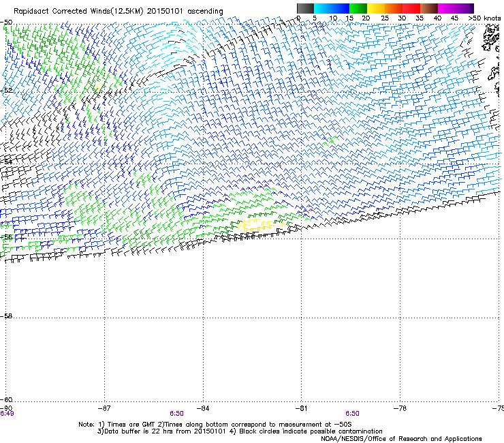504x443 pixels.
Task: Select the orange 25-30 knots legend segment
Action: click(394, 8)
